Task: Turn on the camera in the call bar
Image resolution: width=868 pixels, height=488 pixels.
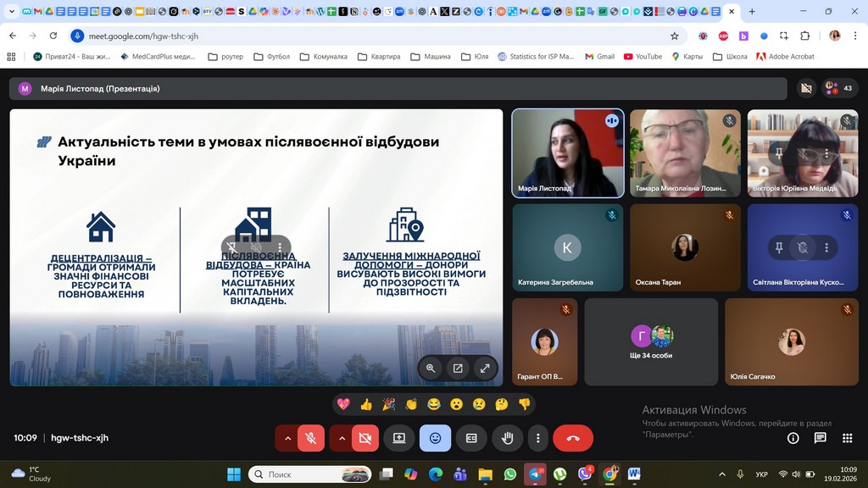Action: (365, 438)
